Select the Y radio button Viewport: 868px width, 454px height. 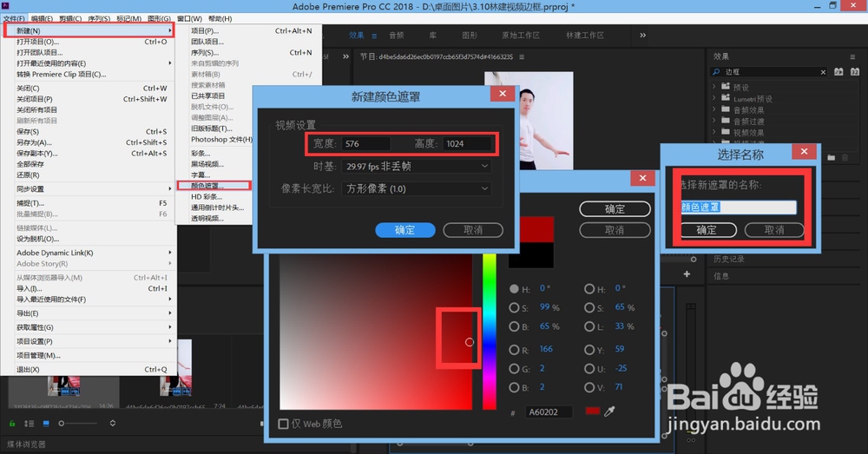(x=589, y=350)
